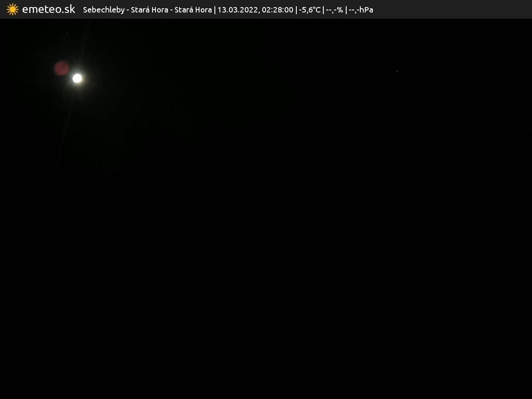Click the -5,6°C temperature reading
Viewport: 532px width, 399px height.
(x=310, y=10)
